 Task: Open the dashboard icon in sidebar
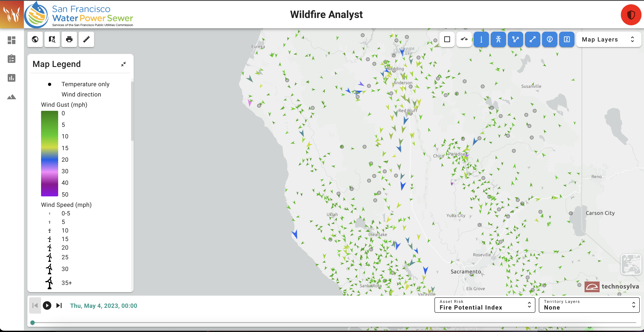point(12,40)
